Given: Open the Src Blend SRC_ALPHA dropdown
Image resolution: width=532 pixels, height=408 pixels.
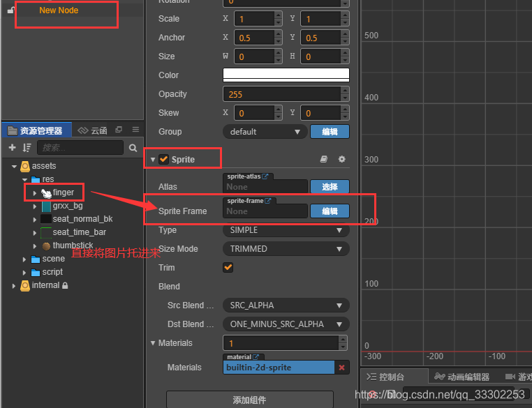Looking at the screenshot, I should pyautogui.click(x=286, y=305).
